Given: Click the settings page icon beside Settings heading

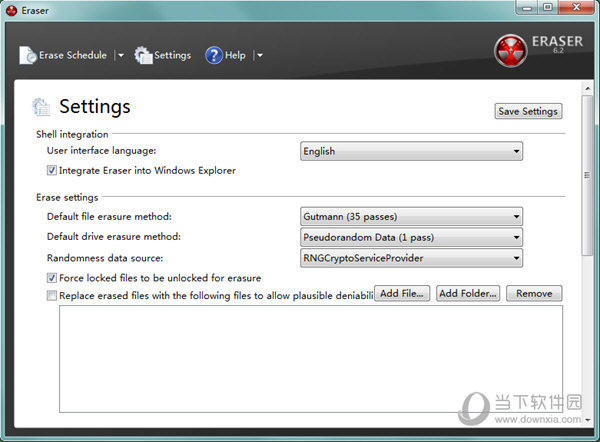Looking at the screenshot, I should (41, 107).
